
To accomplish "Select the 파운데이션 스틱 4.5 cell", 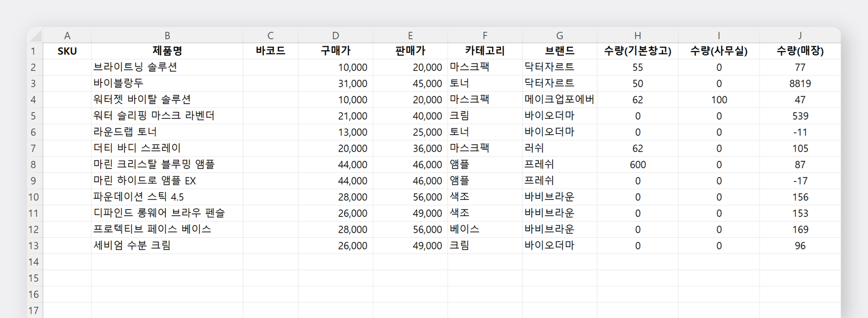I will (x=167, y=197).
